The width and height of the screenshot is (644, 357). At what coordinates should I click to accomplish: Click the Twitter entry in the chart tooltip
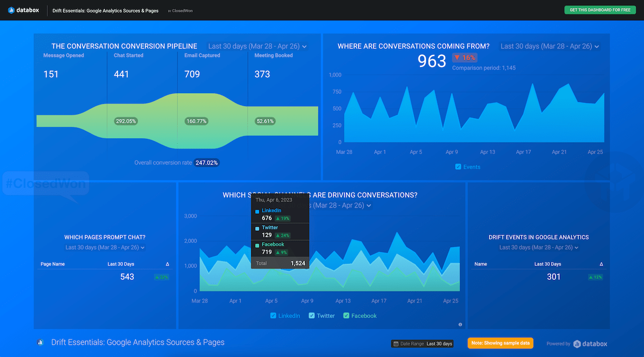[280, 232]
